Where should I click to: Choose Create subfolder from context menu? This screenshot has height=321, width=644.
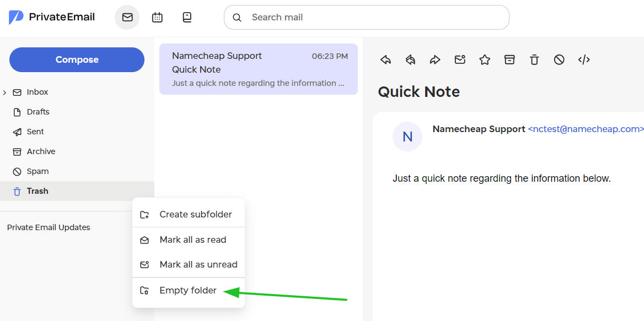189,214
